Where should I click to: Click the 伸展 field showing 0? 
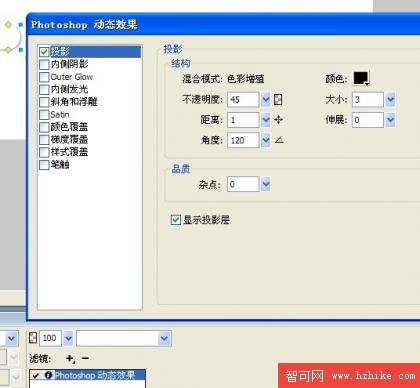click(368, 120)
